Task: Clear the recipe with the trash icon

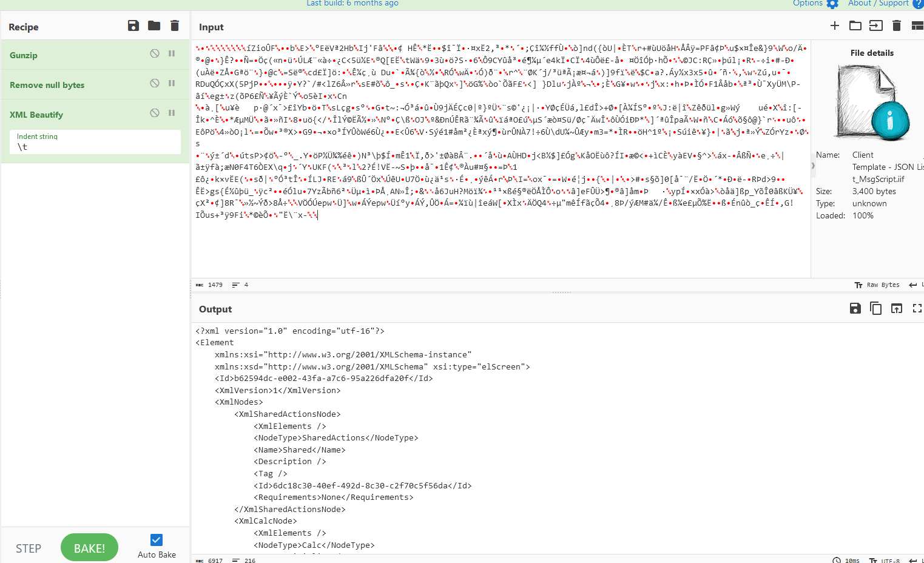Action: pyautogui.click(x=174, y=25)
